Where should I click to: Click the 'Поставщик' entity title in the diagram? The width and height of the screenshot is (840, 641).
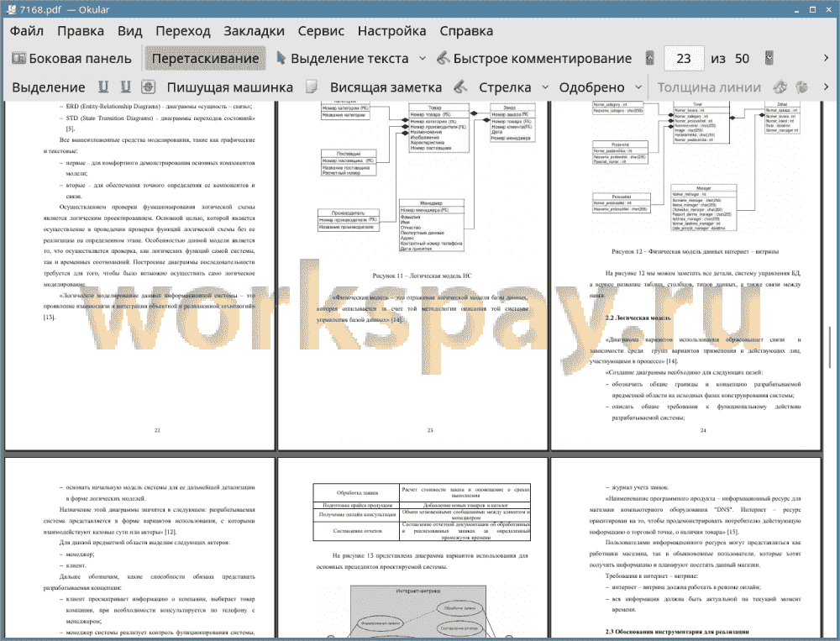(x=349, y=154)
